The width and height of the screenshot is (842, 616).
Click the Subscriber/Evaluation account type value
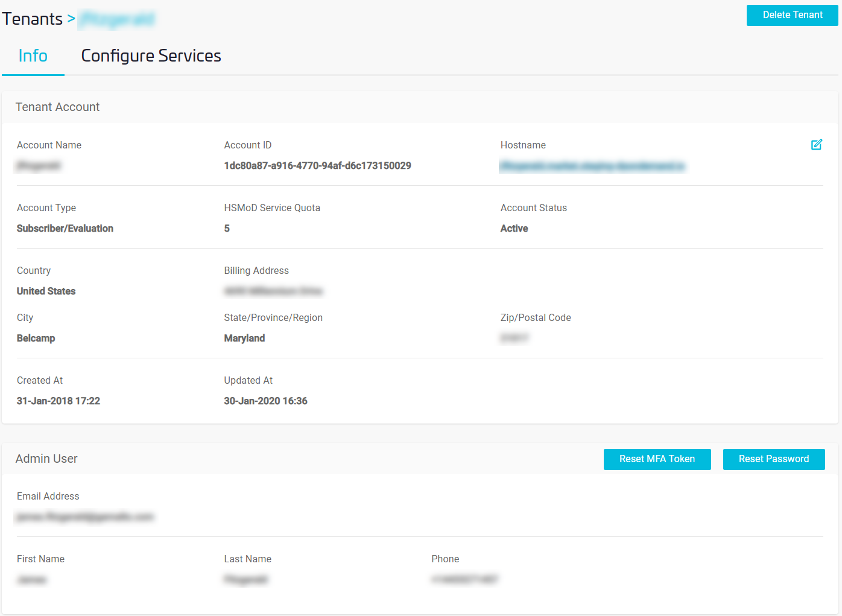[65, 229]
